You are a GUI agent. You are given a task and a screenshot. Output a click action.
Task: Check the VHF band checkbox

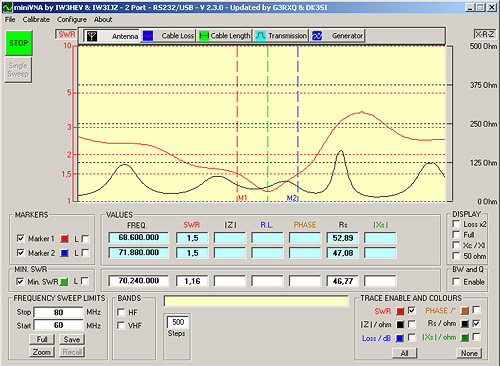121,325
